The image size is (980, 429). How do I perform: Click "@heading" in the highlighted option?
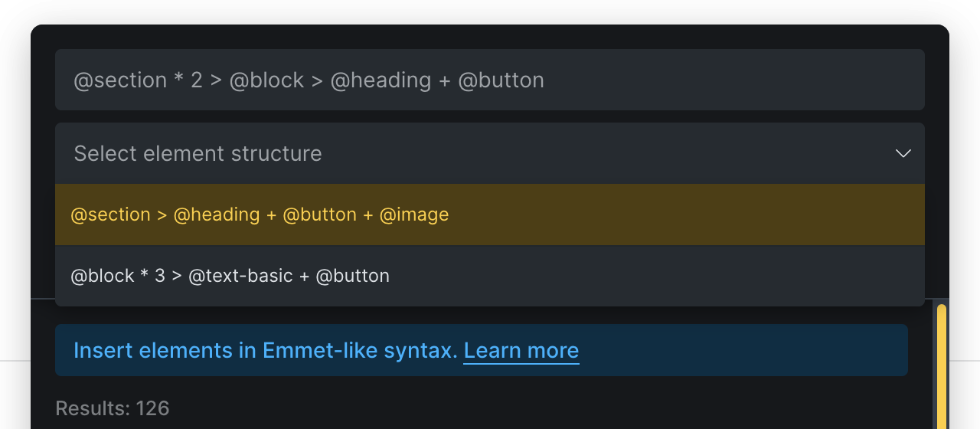[217, 215]
